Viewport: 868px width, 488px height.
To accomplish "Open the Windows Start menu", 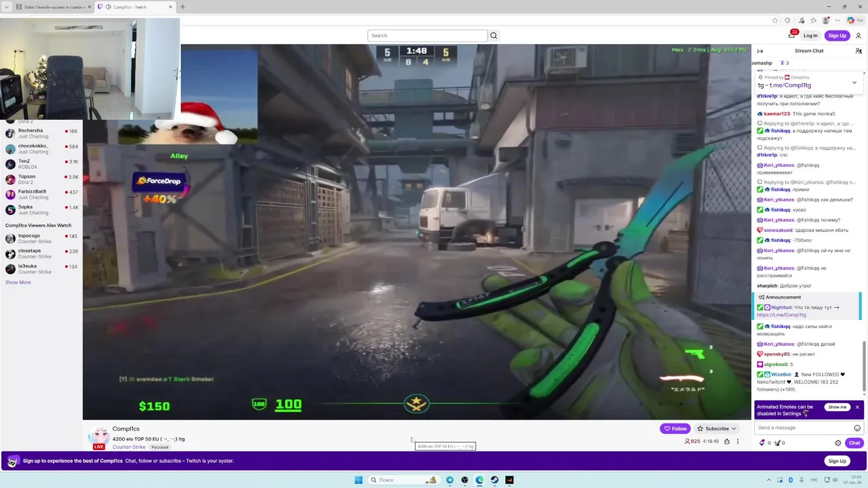I will click(x=358, y=480).
